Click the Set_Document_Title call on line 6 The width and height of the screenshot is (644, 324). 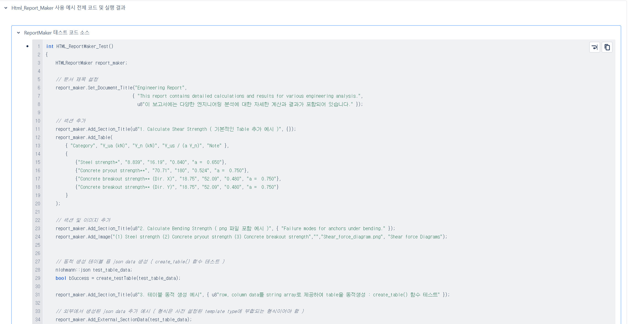click(x=110, y=88)
